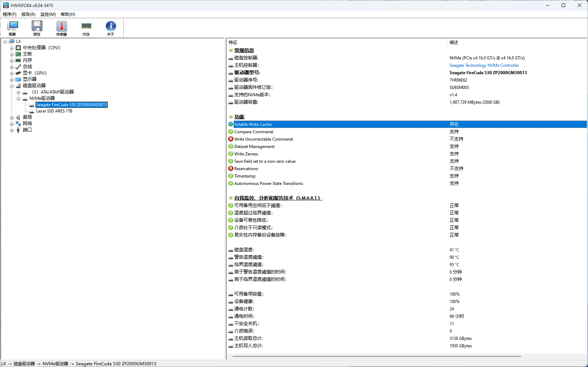This screenshot has width=588, height=367.
Task: Select the 音频 speaker icon
Action: click(x=18, y=117)
